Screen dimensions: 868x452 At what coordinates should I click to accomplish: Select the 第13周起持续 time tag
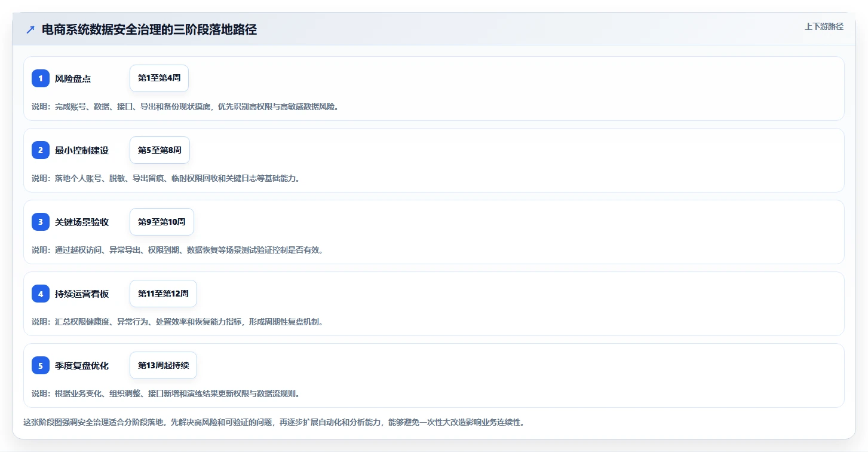pyautogui.click(x=163, y=365)
